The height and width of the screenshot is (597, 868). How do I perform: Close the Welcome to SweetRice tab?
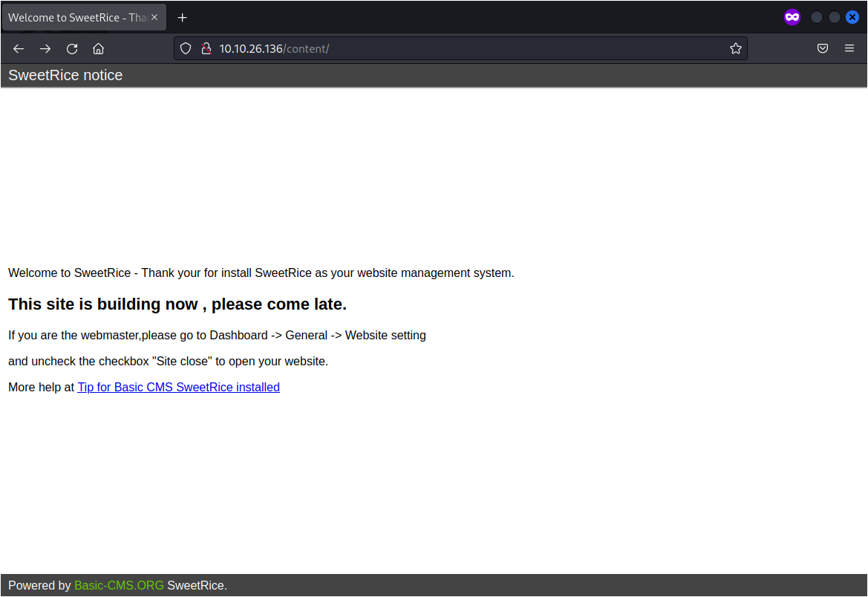154,16
